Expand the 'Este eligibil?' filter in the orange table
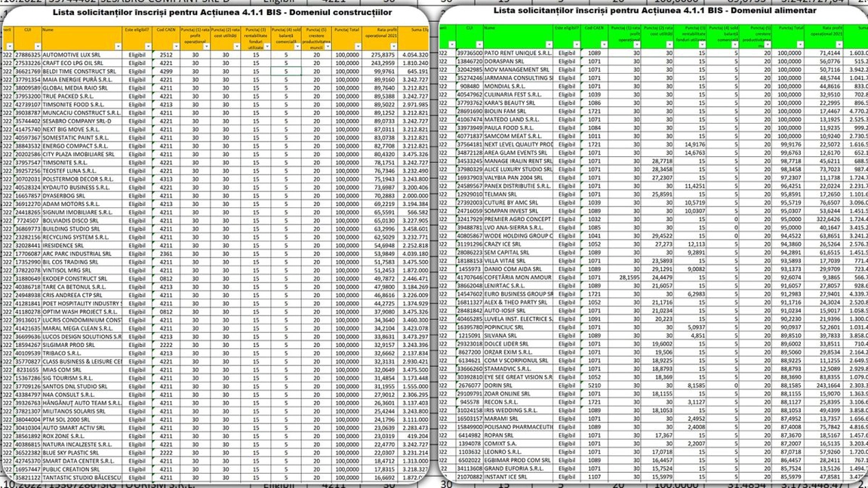The height and width of the screenshot is (488, 868). (x=148, y=47)
